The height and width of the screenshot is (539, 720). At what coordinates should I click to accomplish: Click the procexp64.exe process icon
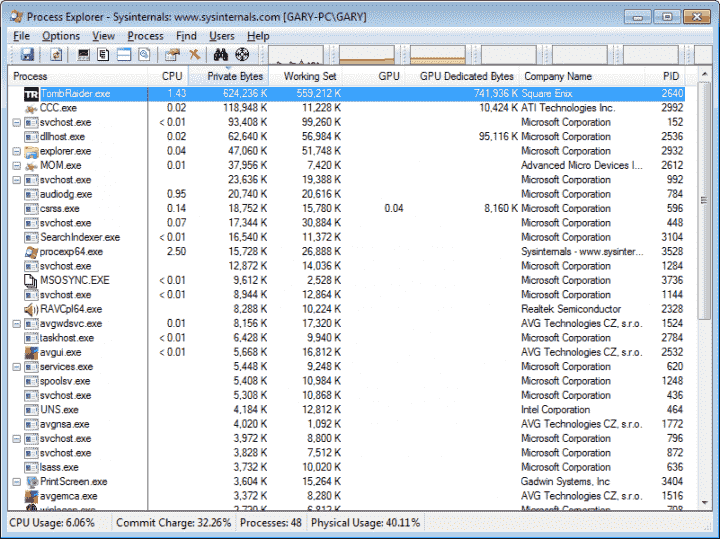click(31, 252)
